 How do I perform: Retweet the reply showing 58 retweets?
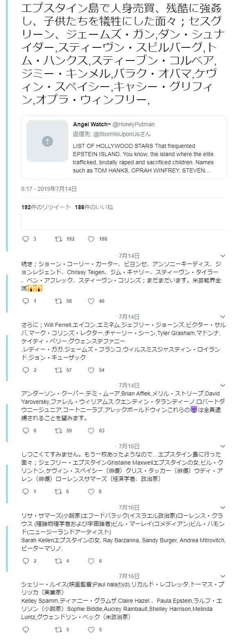coord(58,301)
